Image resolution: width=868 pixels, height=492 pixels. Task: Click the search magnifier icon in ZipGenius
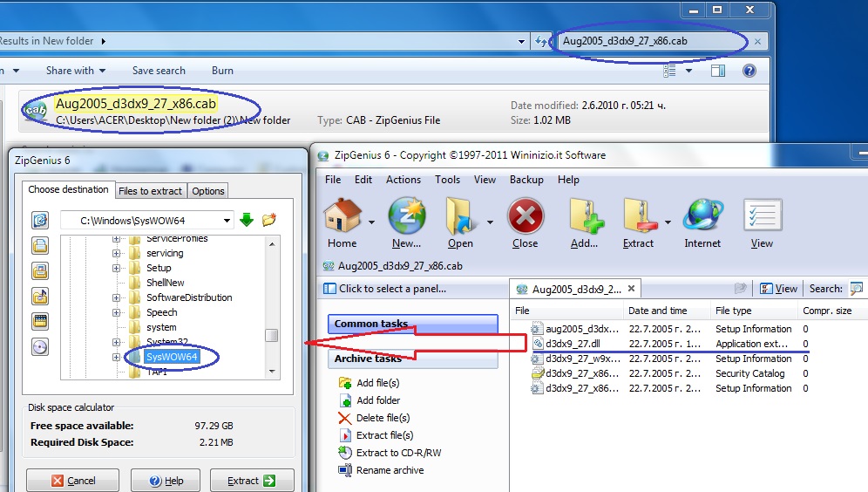click(x=857, y=288)
